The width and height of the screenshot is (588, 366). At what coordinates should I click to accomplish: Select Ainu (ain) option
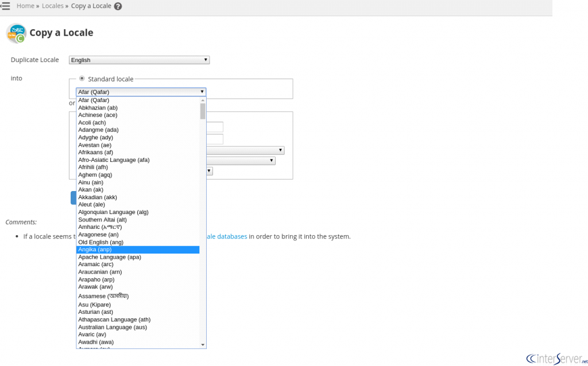point(138,182)
